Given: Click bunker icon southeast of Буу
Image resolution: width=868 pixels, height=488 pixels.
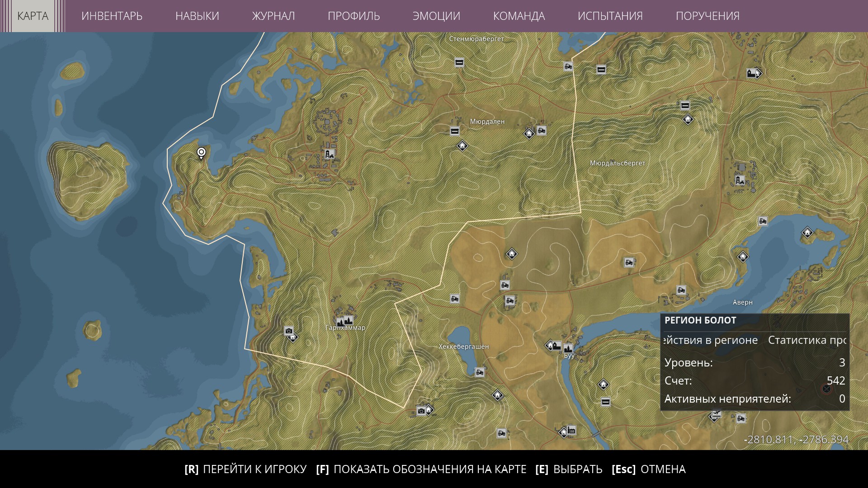Looking at the screenshot, I should click(x=606, y=402).
